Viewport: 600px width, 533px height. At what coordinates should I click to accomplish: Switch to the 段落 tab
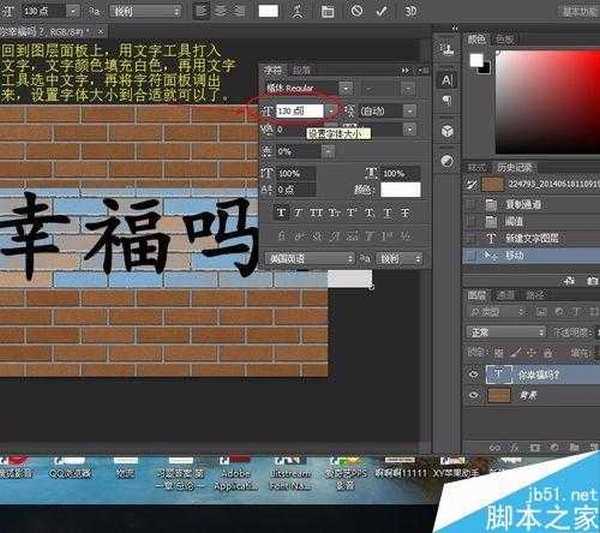point(301,70)
